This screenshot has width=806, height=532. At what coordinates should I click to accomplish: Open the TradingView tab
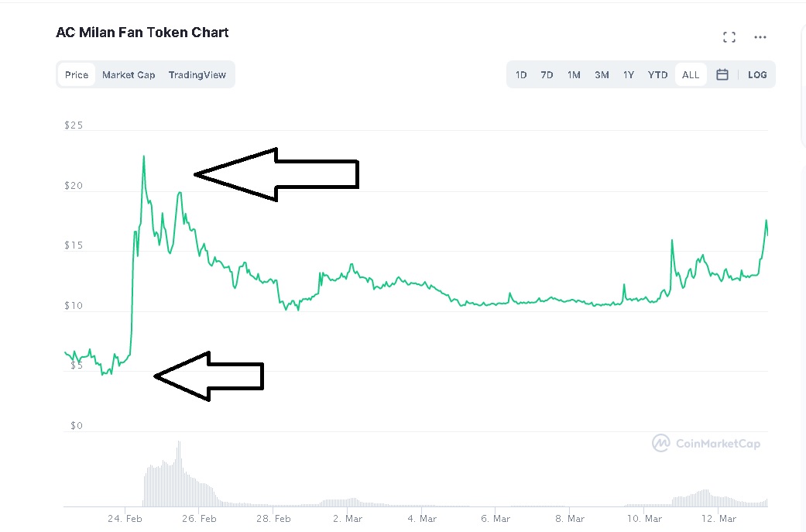pyautogui.click(x=197, y=75)
